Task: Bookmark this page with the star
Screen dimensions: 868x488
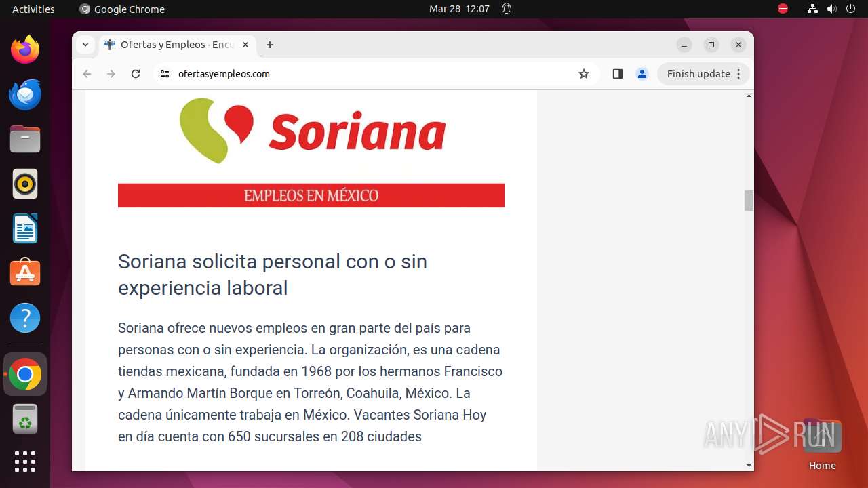Action: 584,74
